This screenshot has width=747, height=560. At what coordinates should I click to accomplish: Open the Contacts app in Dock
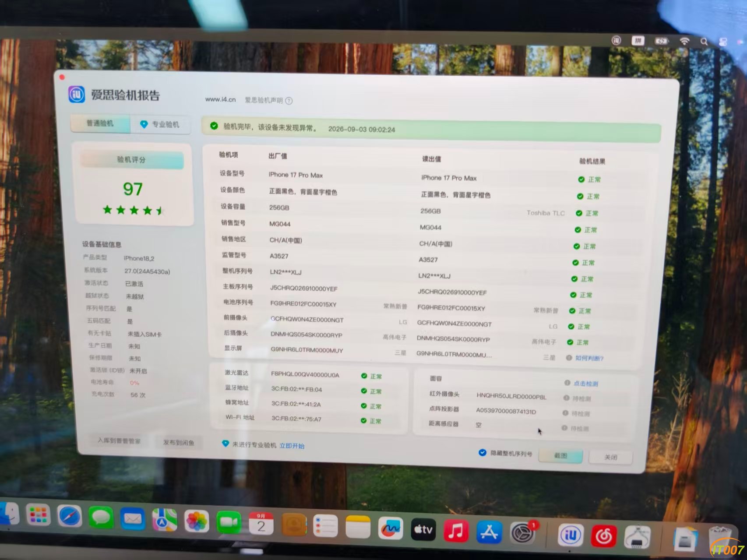click(294, 525)
